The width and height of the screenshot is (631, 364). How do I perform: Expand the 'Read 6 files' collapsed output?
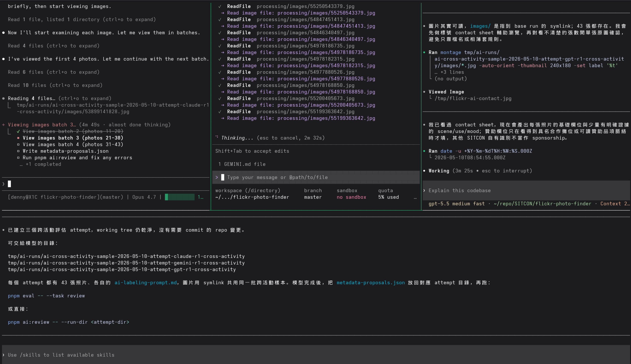pos(54,72)
